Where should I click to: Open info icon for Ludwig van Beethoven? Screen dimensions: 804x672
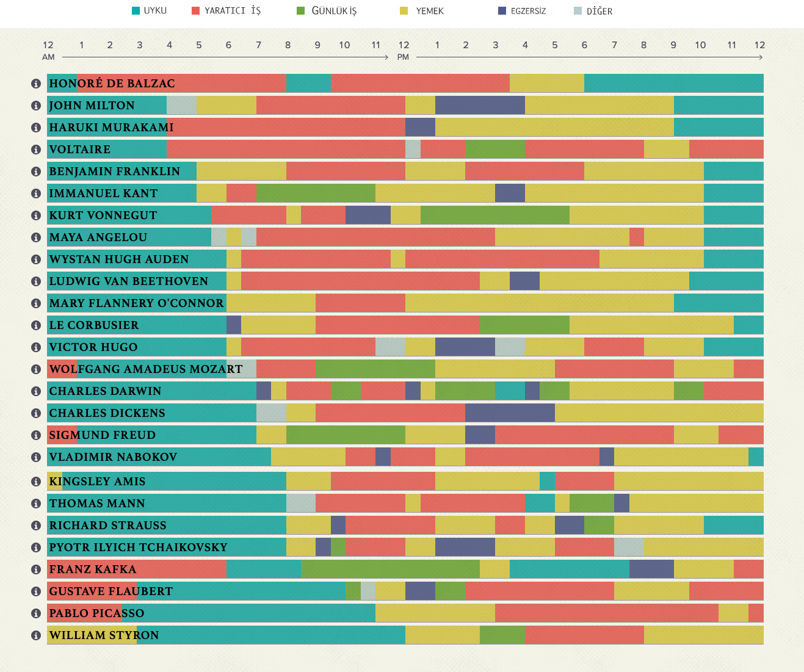pos(36,281)
